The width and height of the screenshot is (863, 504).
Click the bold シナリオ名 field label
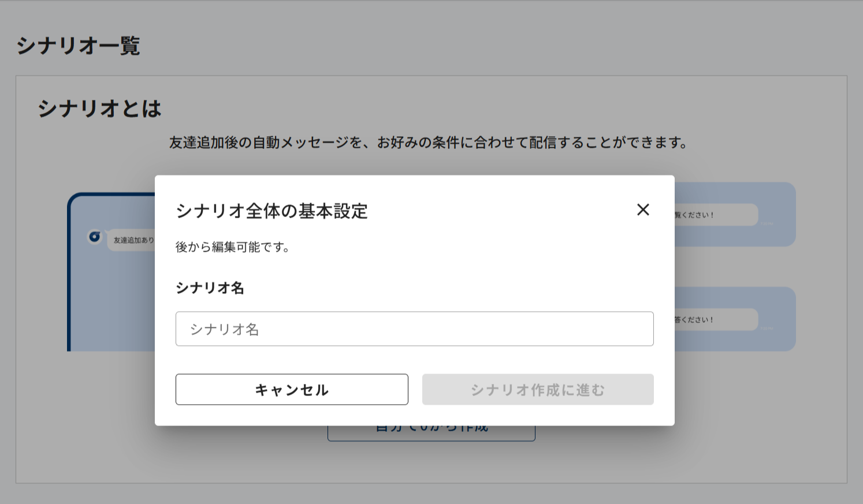pos(210,288)
